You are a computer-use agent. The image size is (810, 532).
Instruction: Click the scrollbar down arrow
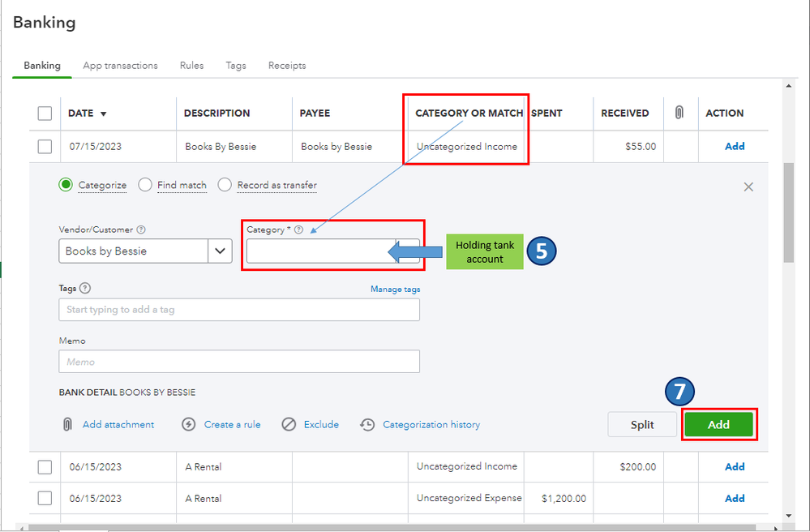pos(788,516)
